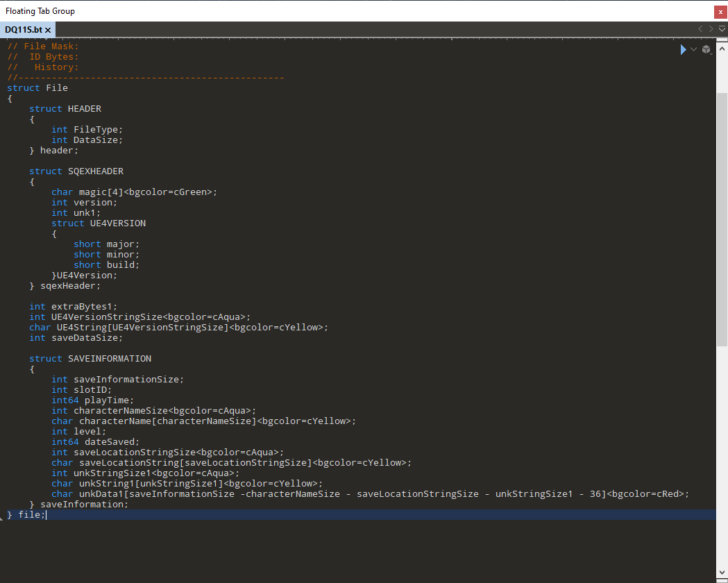
Task: Click the 'int UE4VersionStringSize' line
Action: point(139,317)
